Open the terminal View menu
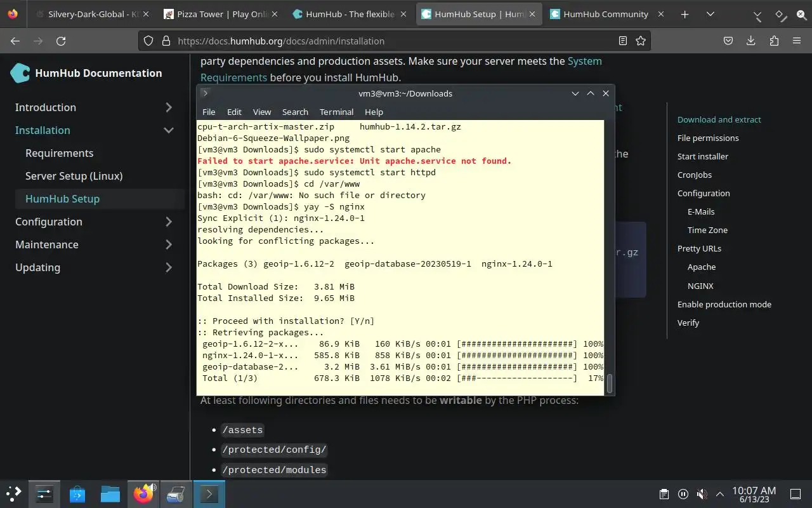Image resolution: width=812 pixels, height=508 pixels. pos(262,112)
